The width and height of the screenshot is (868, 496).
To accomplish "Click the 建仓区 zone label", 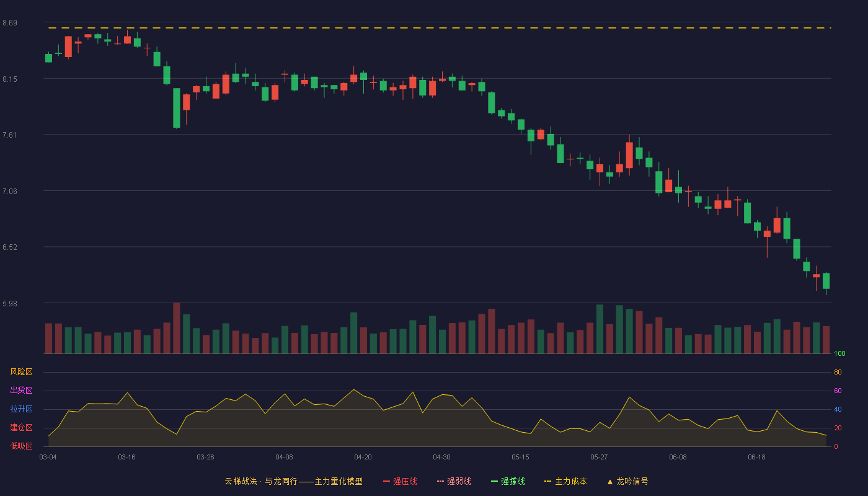I will [21, 428].
